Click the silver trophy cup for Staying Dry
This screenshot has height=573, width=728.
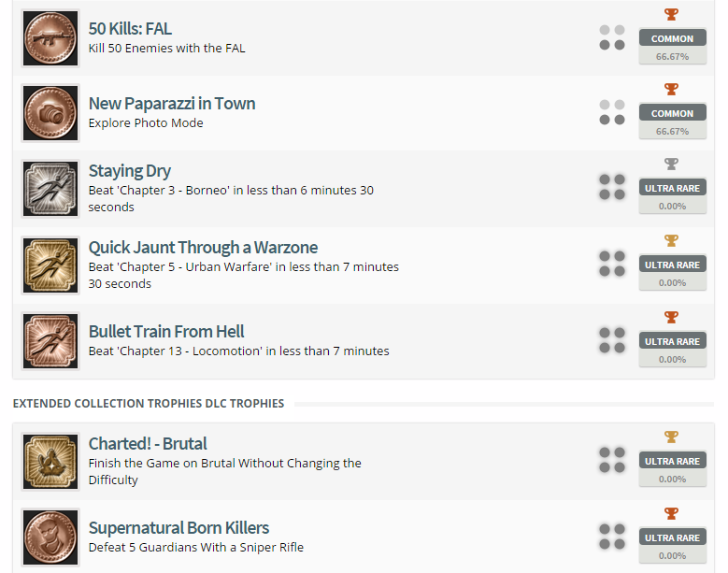coord(671,165)
